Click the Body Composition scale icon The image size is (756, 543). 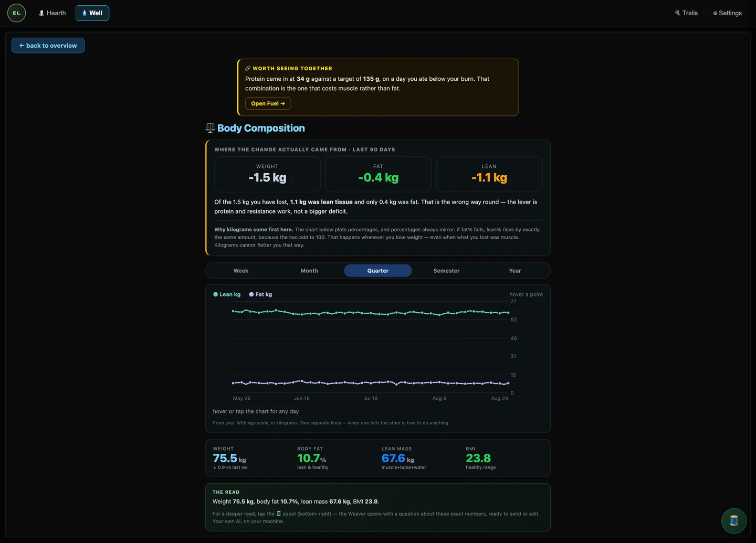(210, 127)
